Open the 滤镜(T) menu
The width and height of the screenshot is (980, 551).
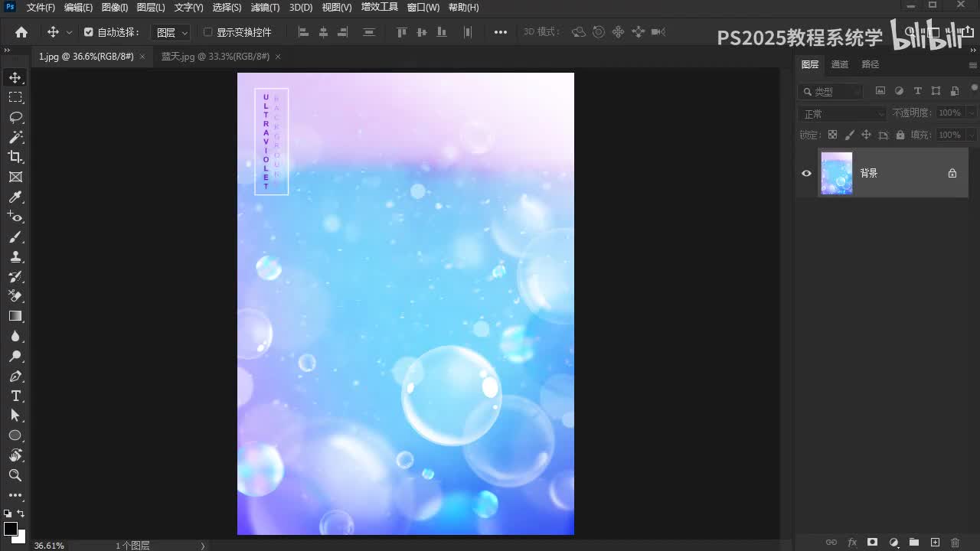266,7
